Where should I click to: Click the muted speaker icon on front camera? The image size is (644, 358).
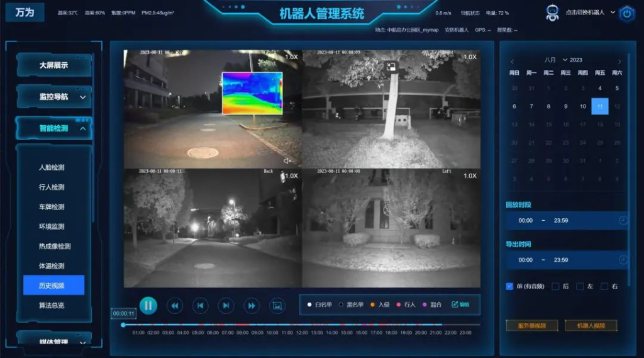288,160
